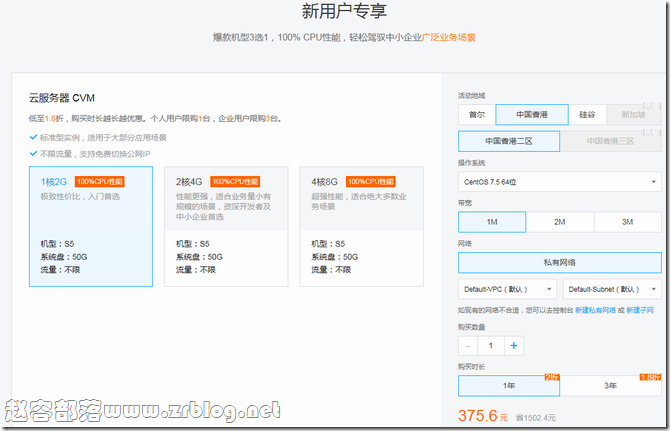The image size is (670, 431).
Task: Set bandwidth to 1M
Action: click(492, 222)
